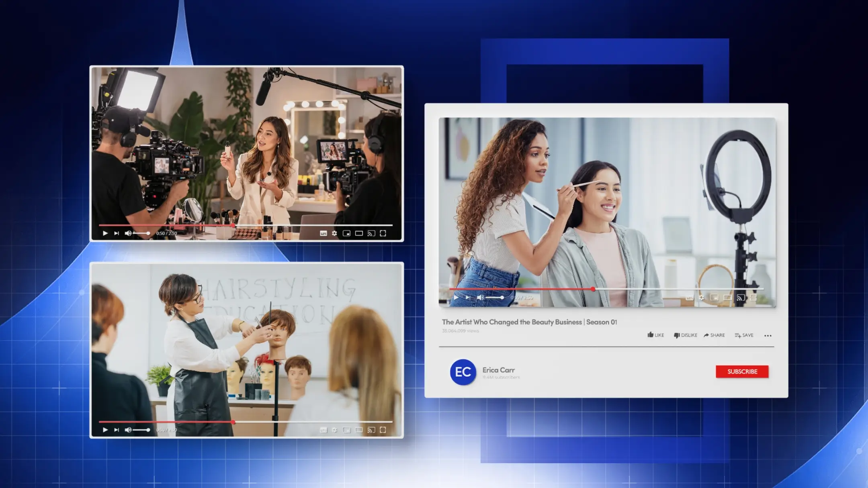
Task: Mute the speaker icon in the hairstyling video
Action: click(x=128, y=430)
